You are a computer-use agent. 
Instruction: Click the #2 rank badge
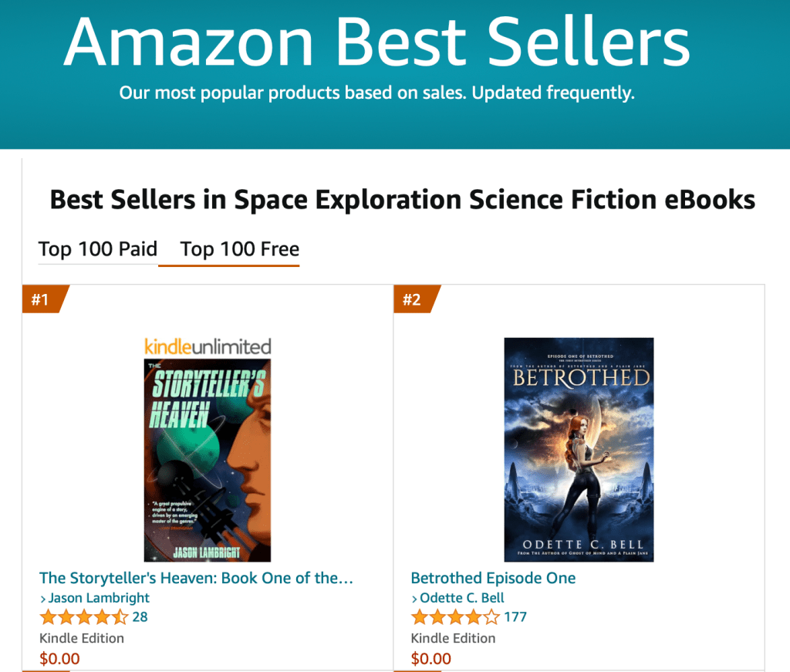click(414, 299)
